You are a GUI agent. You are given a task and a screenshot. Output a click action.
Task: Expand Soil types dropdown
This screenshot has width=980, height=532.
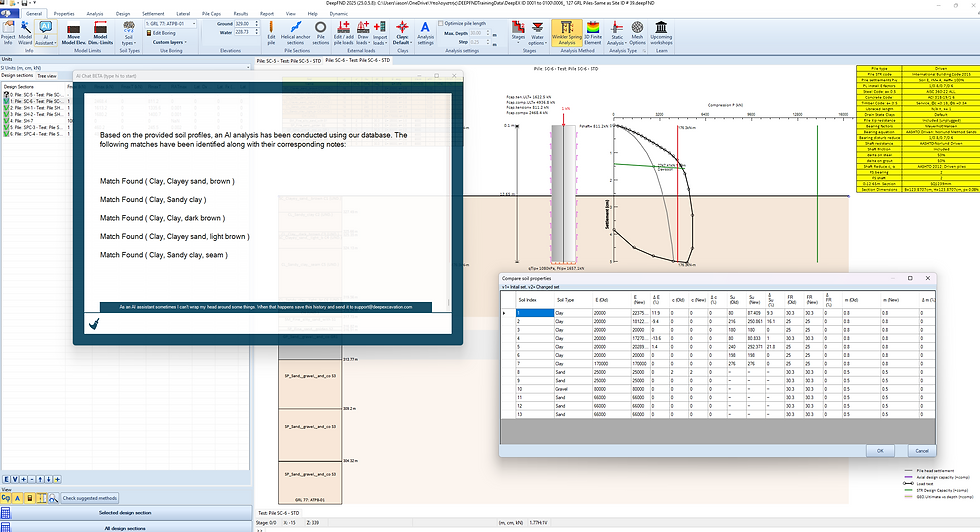pyautogui.click(x=128, y=34)
